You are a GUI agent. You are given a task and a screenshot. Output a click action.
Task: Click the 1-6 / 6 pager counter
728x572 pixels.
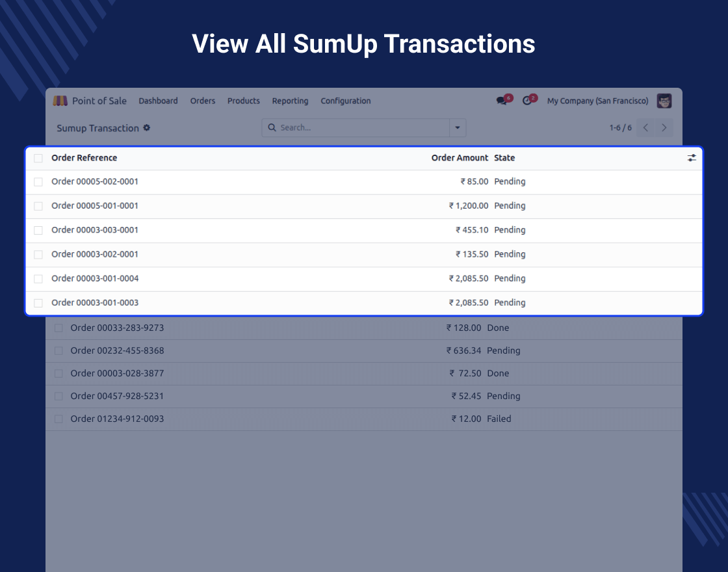[x=621, y=127]
